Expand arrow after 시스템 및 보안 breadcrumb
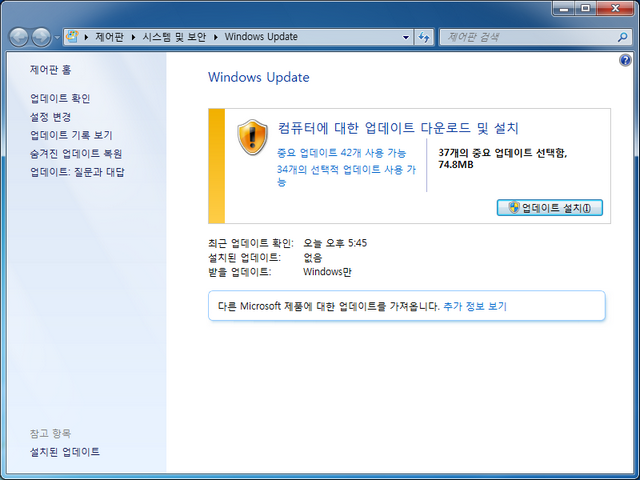The width and height of the screenshot is (640, 480). [216, 37]
